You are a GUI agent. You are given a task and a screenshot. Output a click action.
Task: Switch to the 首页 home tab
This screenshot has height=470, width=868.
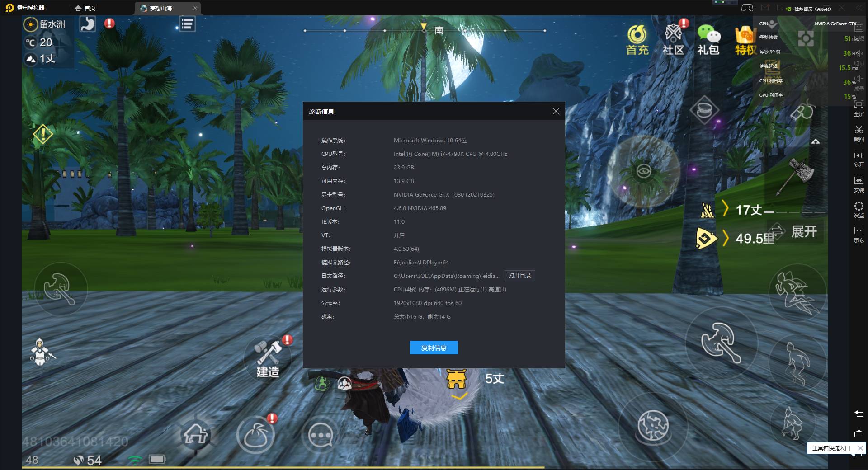coord(85,8)
